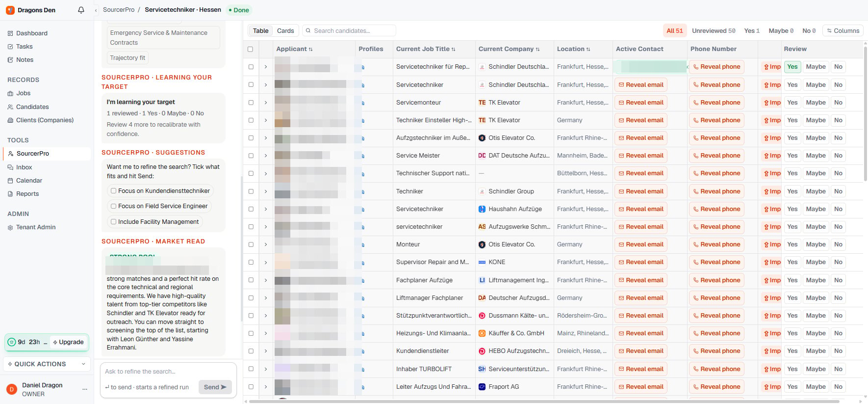Screen dimensions: 868x404
Task: Expand the Aufzgstechniker im Auße... row
Action: pos(266,138)
